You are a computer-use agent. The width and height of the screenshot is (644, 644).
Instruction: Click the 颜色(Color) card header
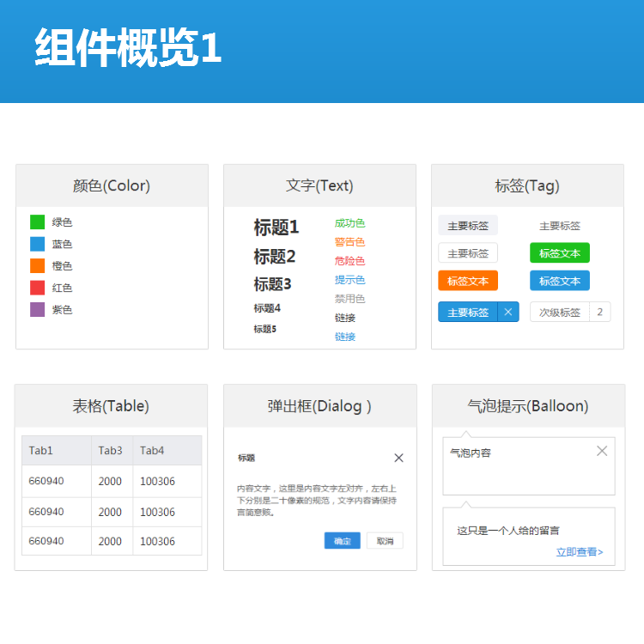pos(112,185)
